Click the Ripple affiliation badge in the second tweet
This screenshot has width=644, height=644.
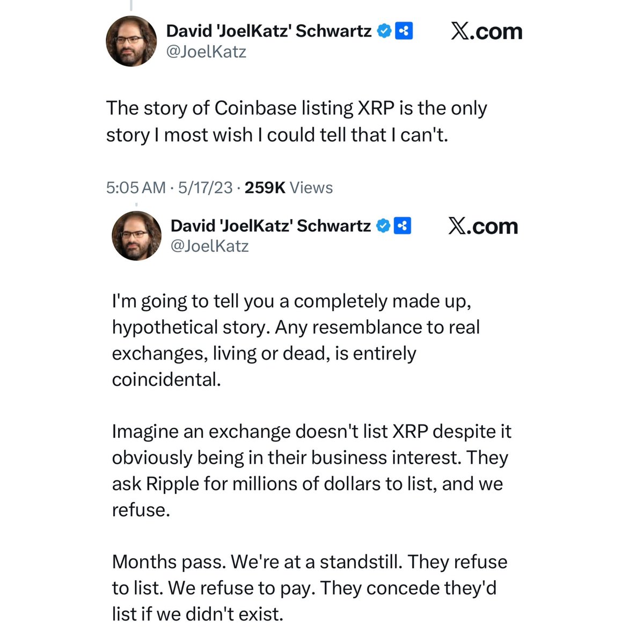(402, 226)
